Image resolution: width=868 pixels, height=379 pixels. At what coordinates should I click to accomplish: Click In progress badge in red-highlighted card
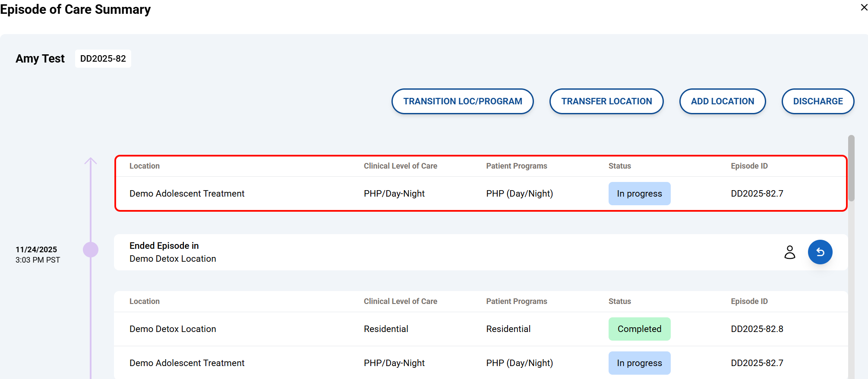click(639, 194)
